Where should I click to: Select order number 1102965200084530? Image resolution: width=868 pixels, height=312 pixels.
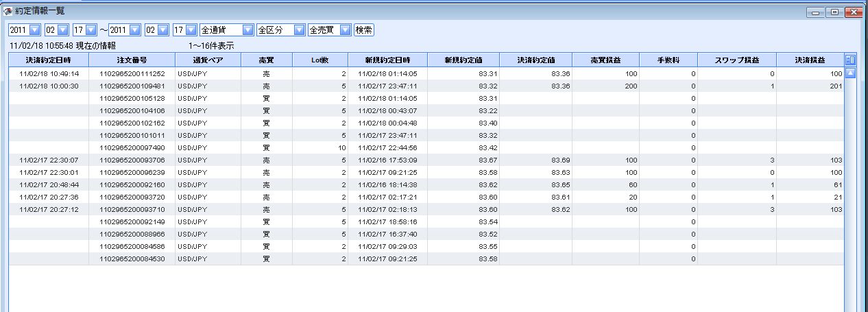[x=132, y=259]
